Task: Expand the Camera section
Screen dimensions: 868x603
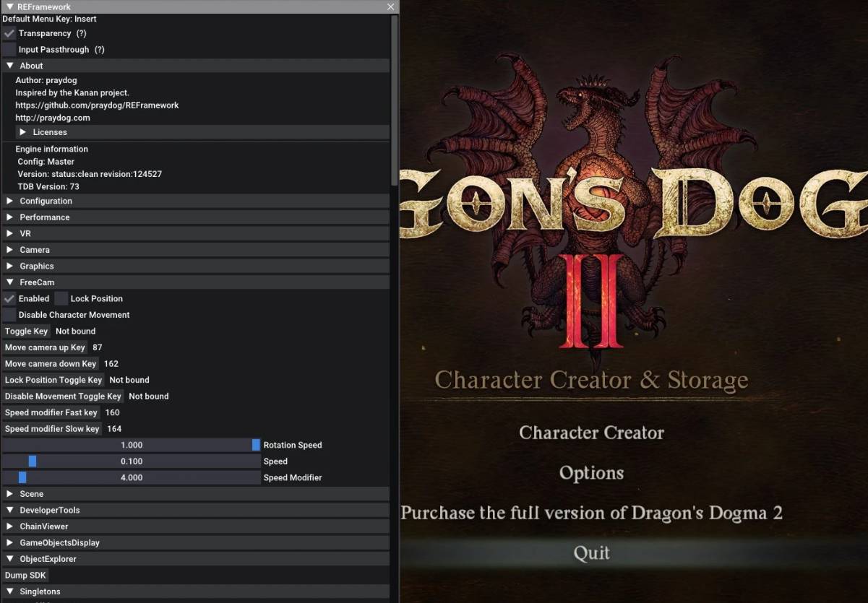Action: (196, 250)
